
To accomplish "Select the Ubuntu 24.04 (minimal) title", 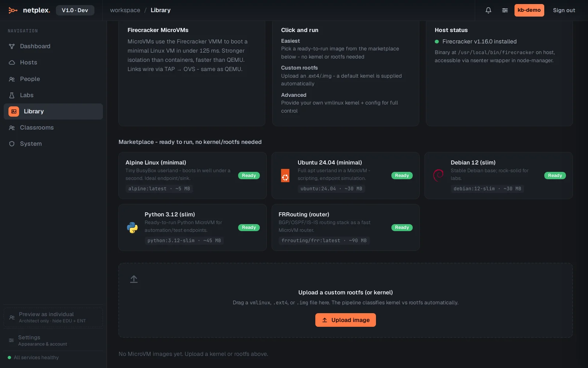I will [x=330, y=163].
